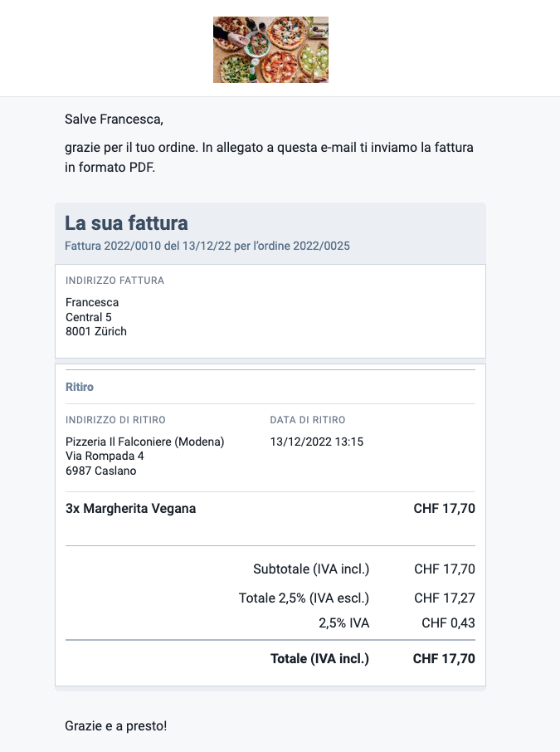
Task: Click the 2,5% IVA amount CHF 0,43
Action: click(448, 623)
